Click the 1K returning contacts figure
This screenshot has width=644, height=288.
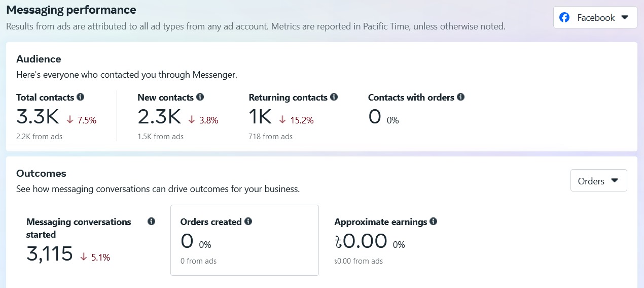(260, 117)
